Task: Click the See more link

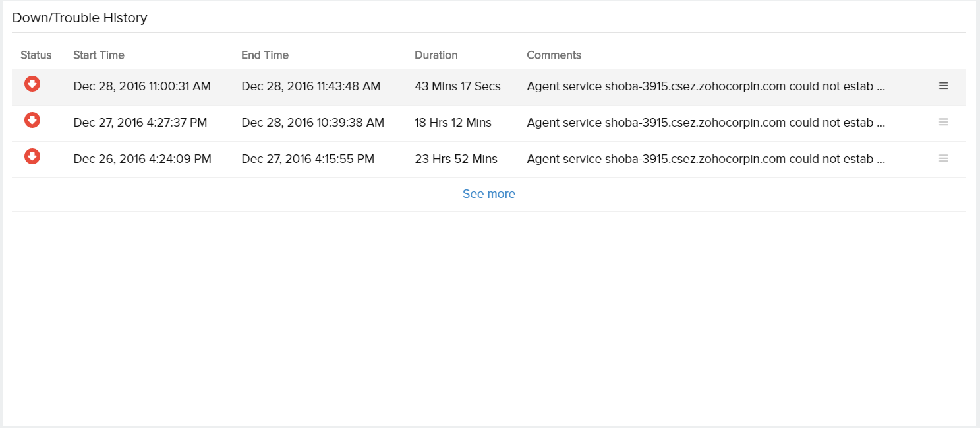Action: coord(488,194)
